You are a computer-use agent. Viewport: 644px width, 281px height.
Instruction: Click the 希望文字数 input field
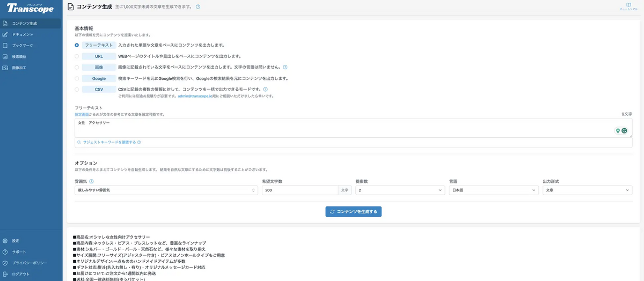pyautogui.click(x=300, y=190)
